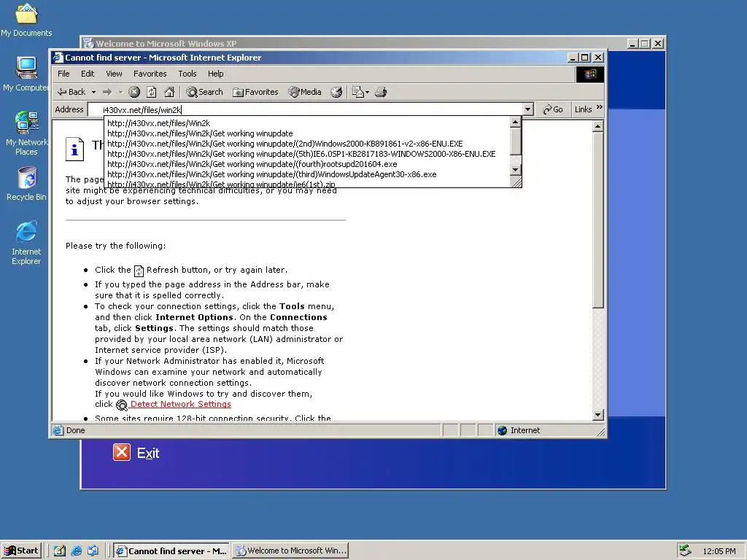Select suggestion with WindowsUpdateAgent30-x86.exe
This screenshot has height=560, width=747.
[x=307, y=174]
